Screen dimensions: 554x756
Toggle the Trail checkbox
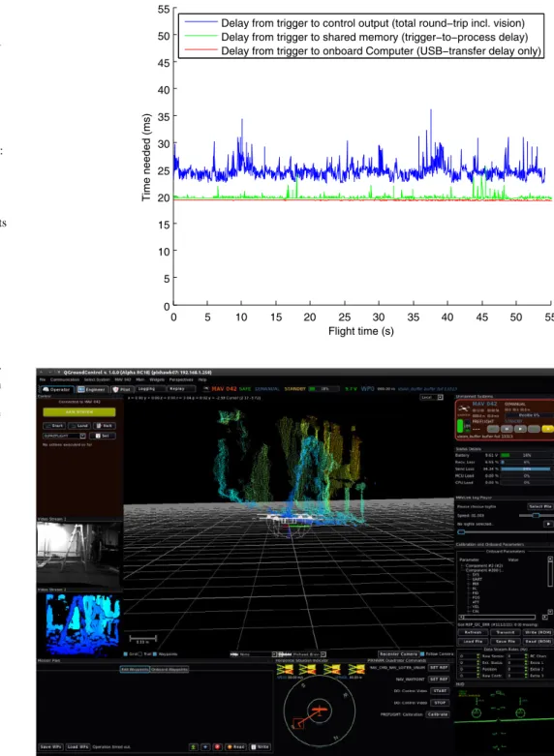coord(140,654)
